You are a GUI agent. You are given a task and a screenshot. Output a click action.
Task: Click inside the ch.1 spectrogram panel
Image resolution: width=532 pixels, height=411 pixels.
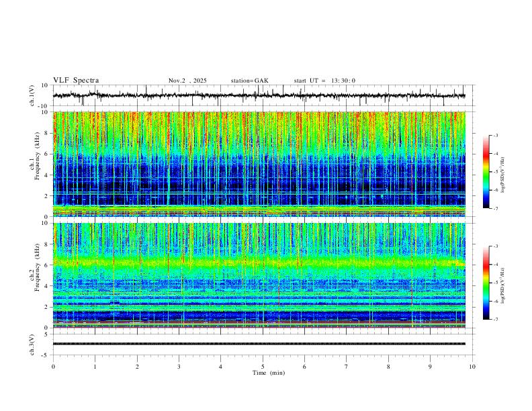click(259, 164)
